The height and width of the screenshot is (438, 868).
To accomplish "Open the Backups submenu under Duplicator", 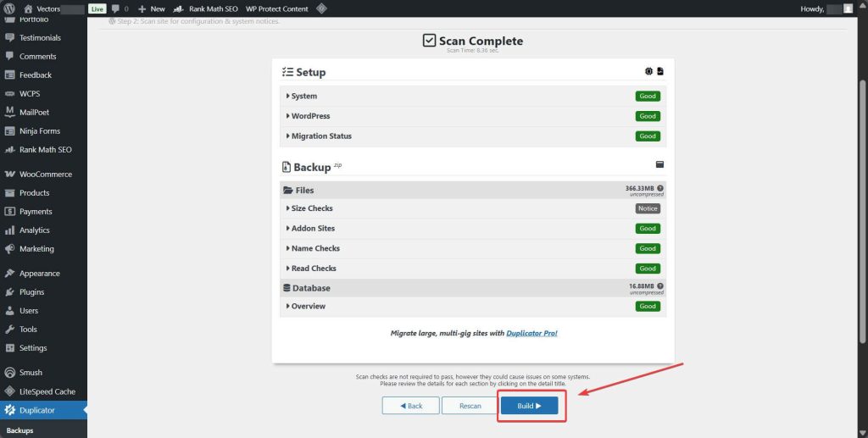I will 20,430.
